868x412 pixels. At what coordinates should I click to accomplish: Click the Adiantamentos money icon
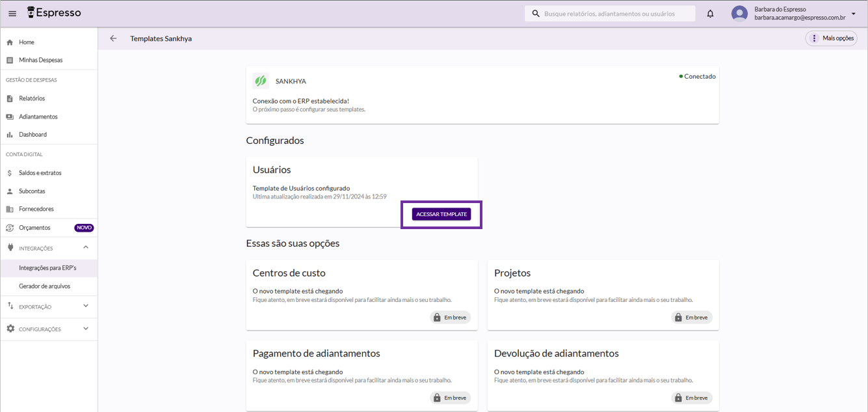[x=10, y=117]
